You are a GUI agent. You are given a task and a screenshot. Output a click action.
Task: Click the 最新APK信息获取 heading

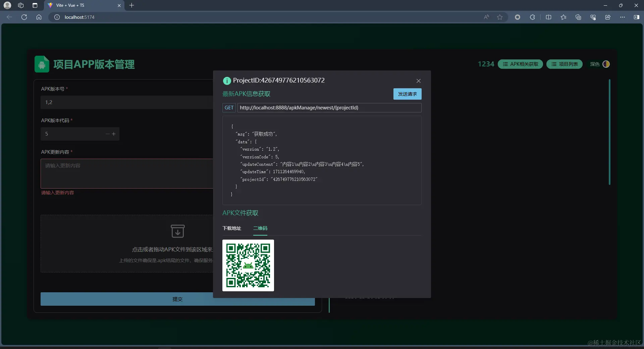click(246, 94)
